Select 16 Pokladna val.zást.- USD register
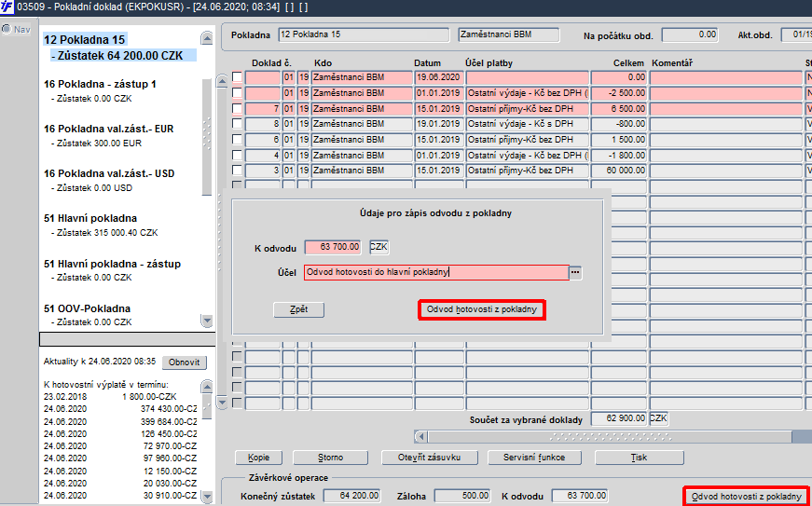 click(x=109, y=173)
